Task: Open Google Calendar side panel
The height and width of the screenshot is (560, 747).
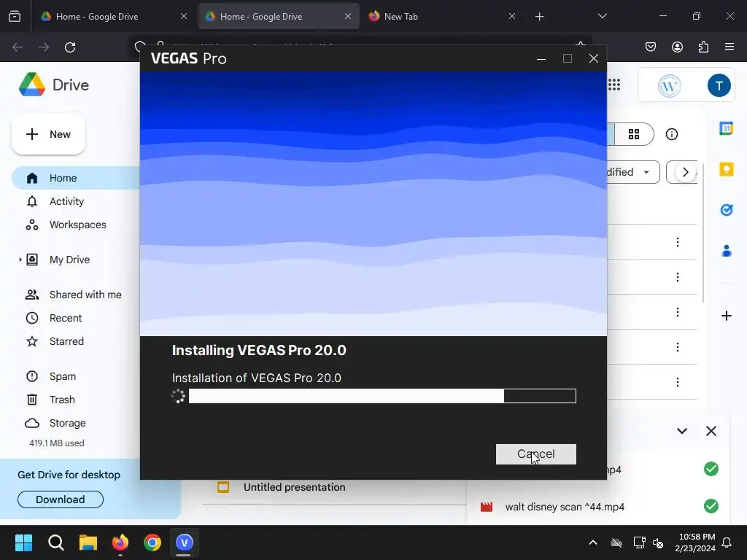Action: click(726, 128)
